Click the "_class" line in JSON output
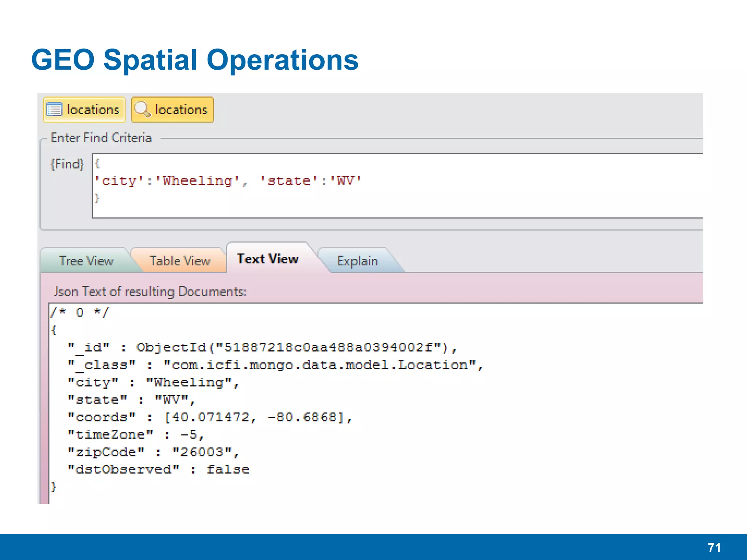 click(275, 365)
